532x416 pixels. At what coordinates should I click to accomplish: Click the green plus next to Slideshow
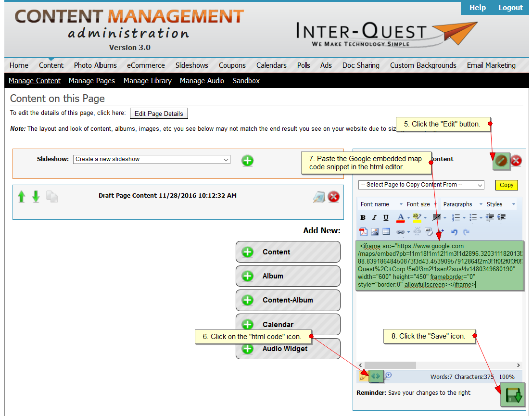[x=247, y=161]
